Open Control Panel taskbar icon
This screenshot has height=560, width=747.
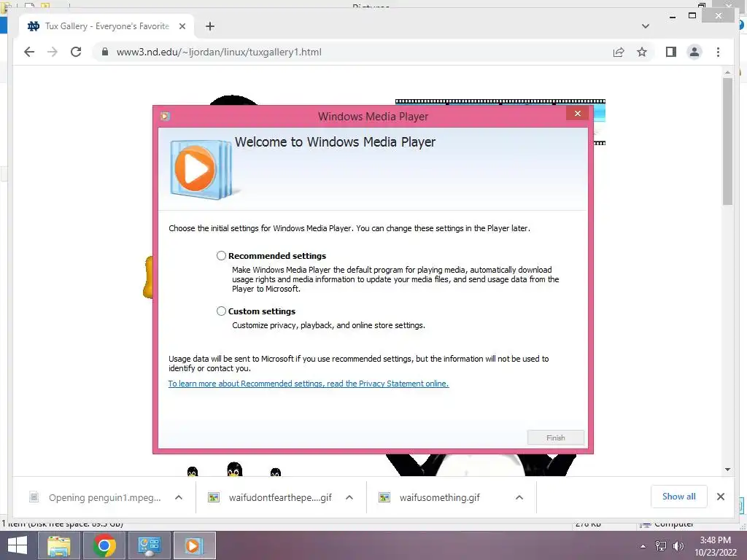point(149,545)
